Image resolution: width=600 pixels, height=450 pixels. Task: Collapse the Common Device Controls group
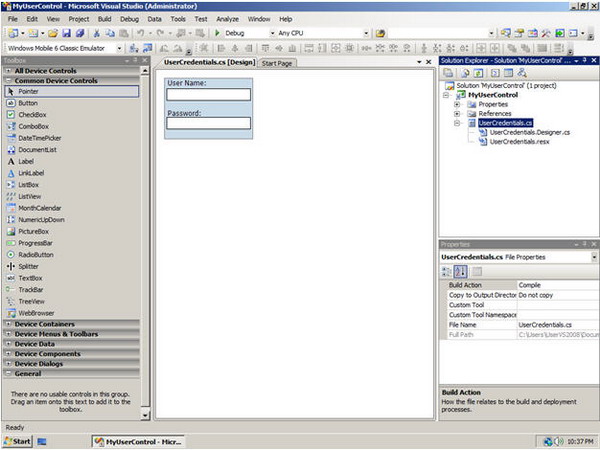[x=8, y=81]
